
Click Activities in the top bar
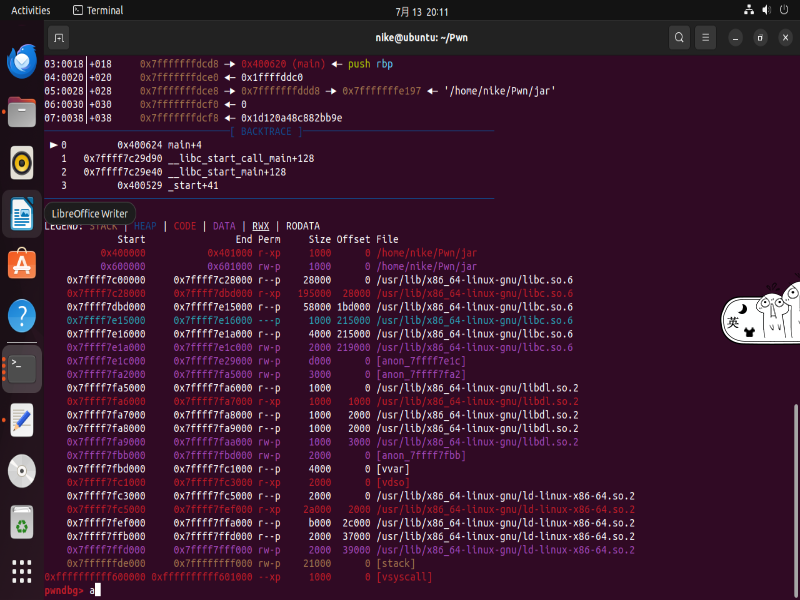pyautogui.click(x=30, y=11)
